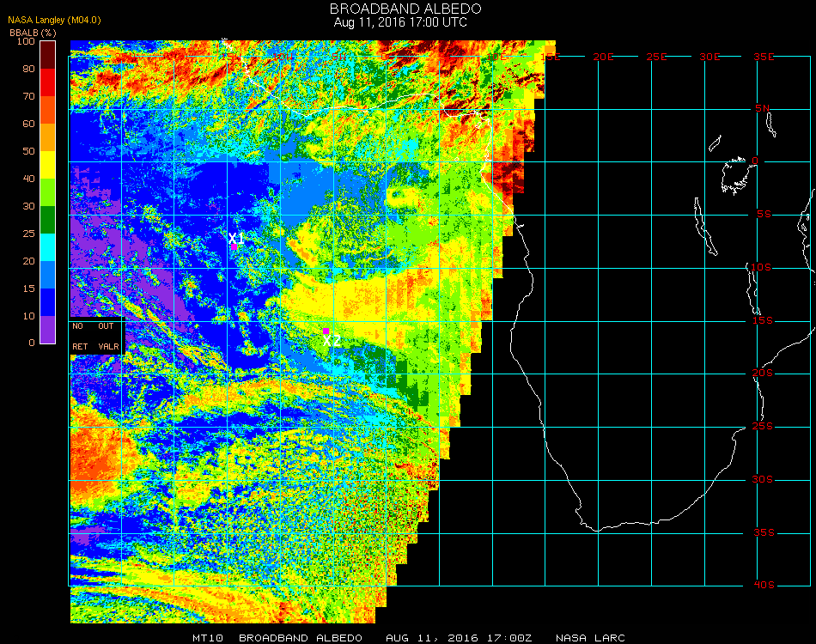Click the 5S latitude label
The height and width of the screenshot is (644, 816).
(x=764, y=215)
